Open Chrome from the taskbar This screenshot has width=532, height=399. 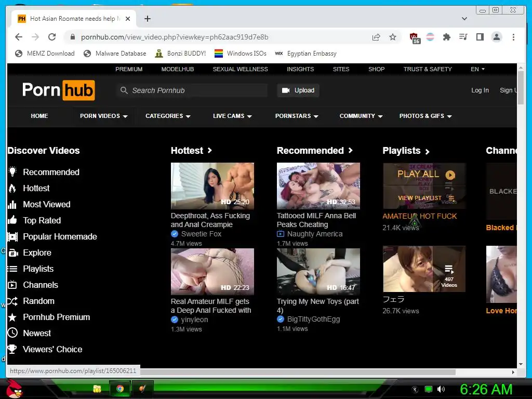[120, 389]
